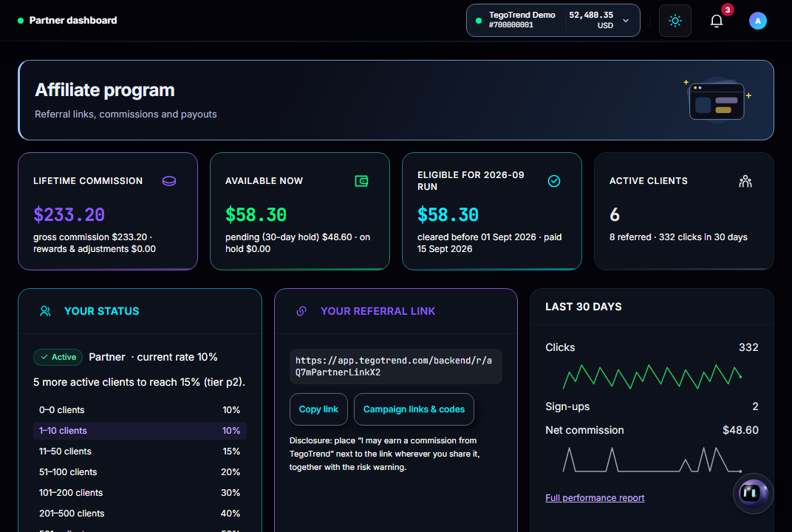Screen dimensions: 792x532
Task: Open the chat assistant bot bubble
Action: click(x=753, y=493)
